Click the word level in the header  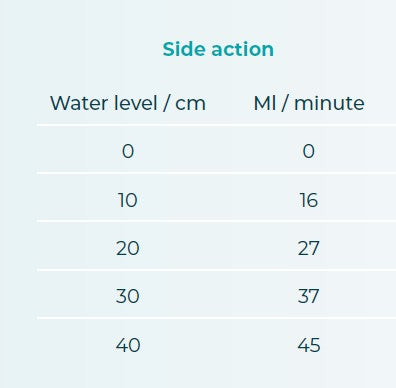click(x=136, y=103)
